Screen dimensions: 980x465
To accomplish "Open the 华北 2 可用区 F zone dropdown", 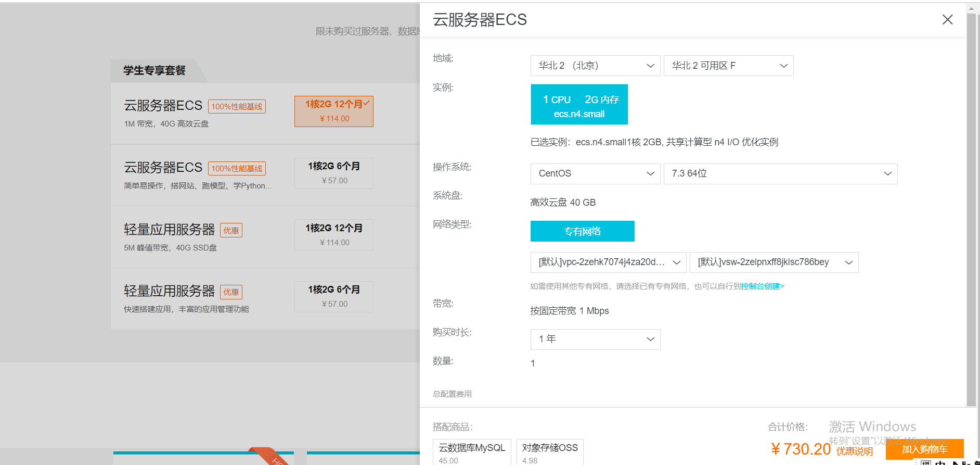I will (729, 66).
